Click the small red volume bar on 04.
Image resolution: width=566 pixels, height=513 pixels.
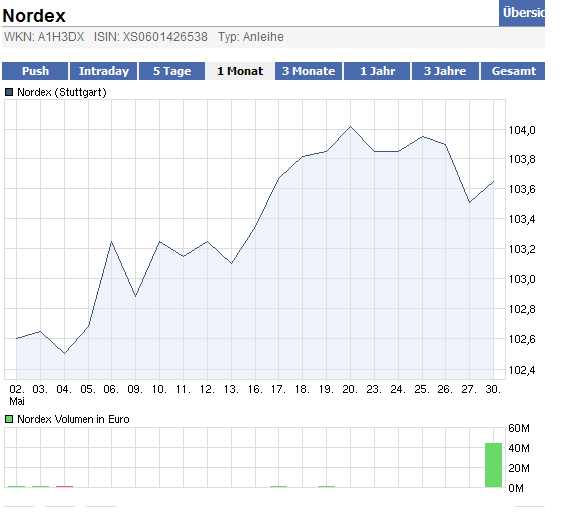[65, 487]
